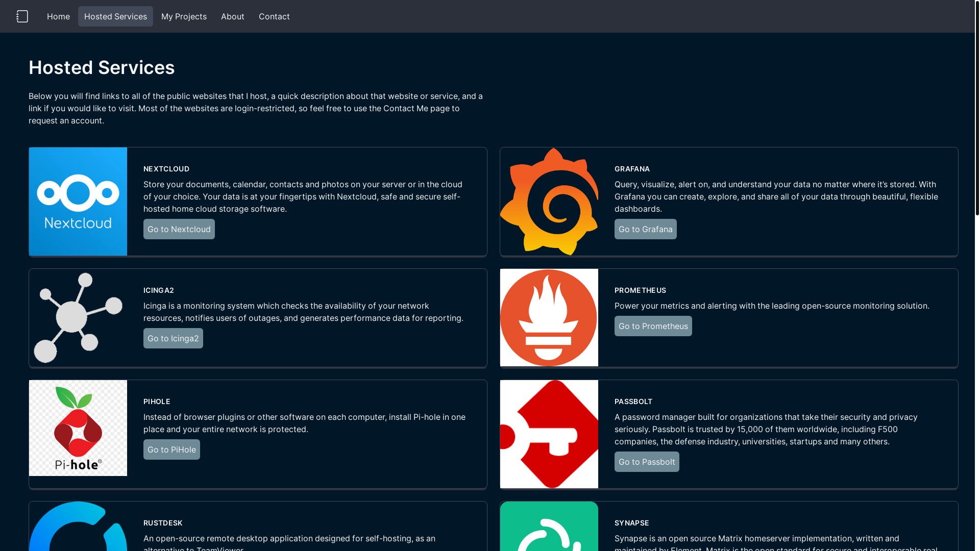Click the Synapse green logo
This screenshot has width=980, height=551.
pos(549,526)
